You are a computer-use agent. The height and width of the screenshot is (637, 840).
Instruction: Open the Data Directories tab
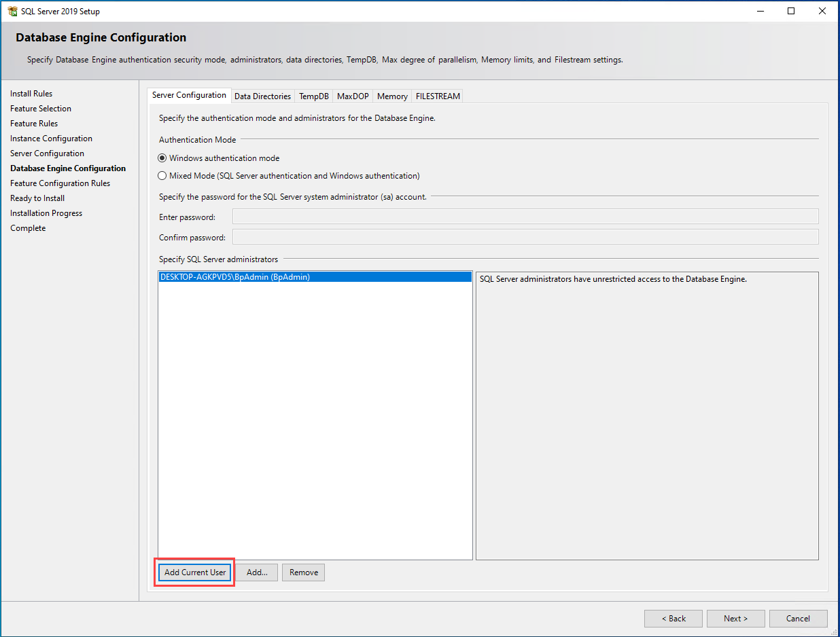(262, 96)
